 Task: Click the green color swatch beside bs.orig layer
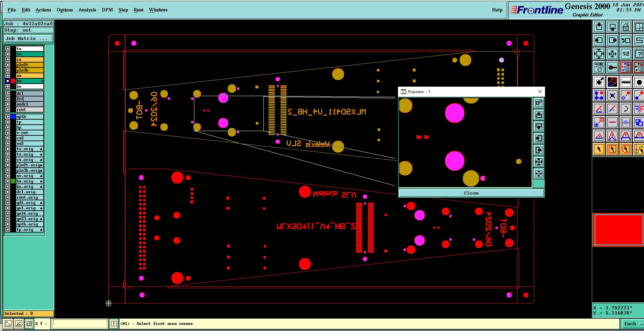pos(13,181)
